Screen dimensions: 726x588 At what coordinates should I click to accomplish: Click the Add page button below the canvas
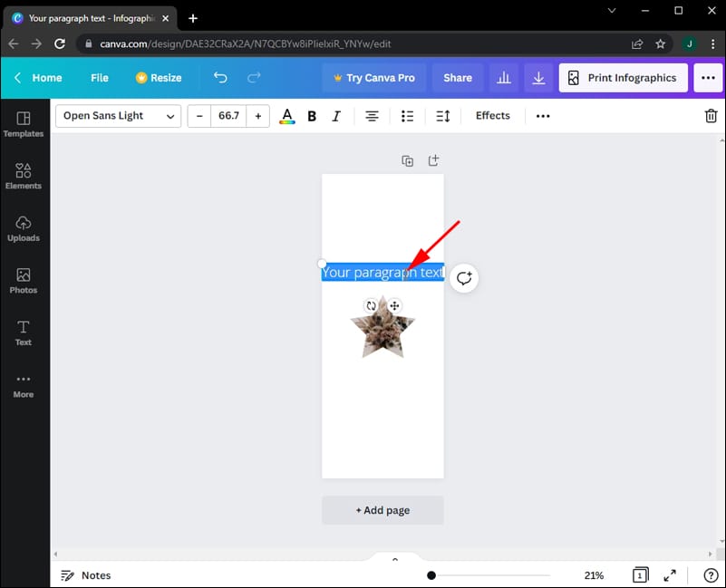pyautogui.click(x=382, y=510)
